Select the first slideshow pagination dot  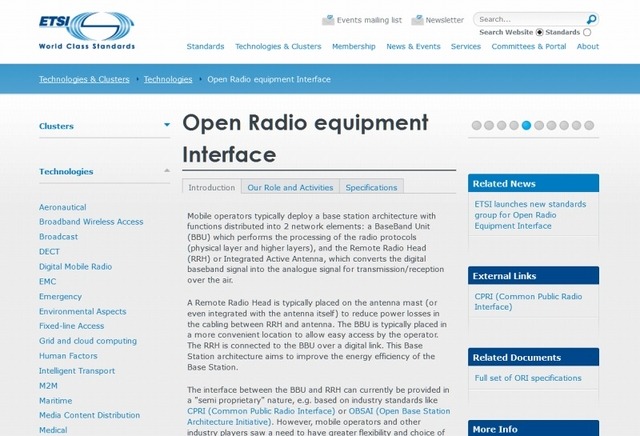click(x=476, y=125)
